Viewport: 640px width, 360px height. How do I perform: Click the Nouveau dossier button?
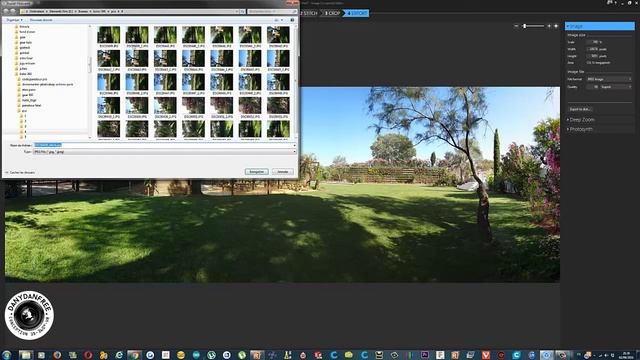[41, 20]
